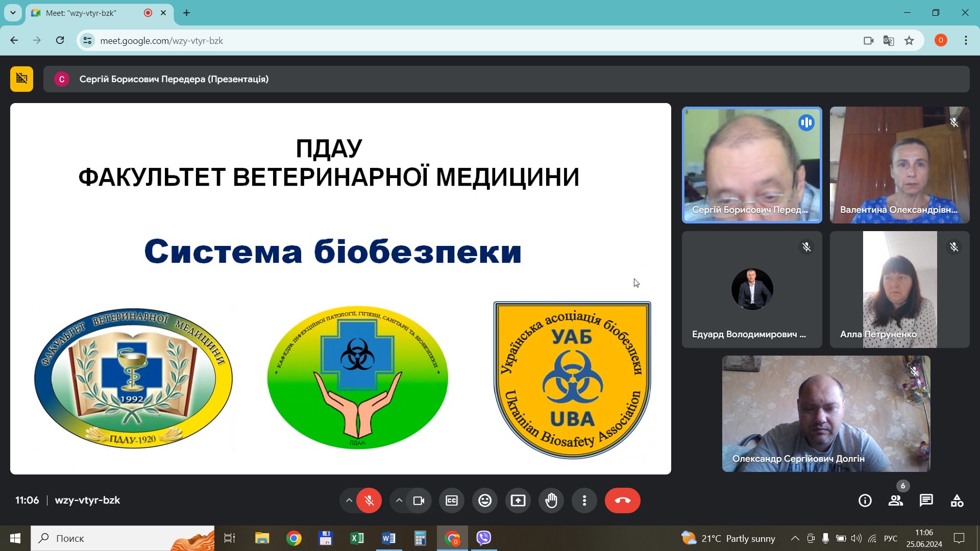Translate this page icon
The width and height of the screenshot is (980, 551).
(x=889, y=41)
